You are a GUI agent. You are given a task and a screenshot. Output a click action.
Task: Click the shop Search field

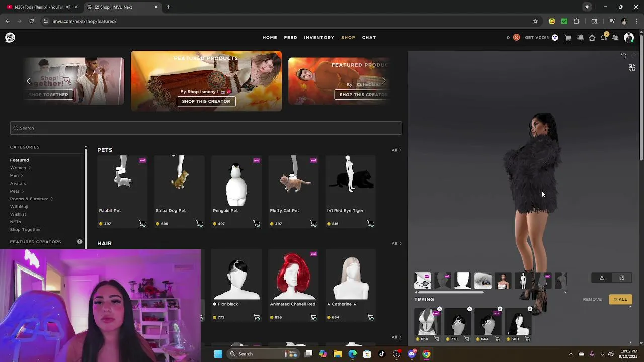click(206, 128)
